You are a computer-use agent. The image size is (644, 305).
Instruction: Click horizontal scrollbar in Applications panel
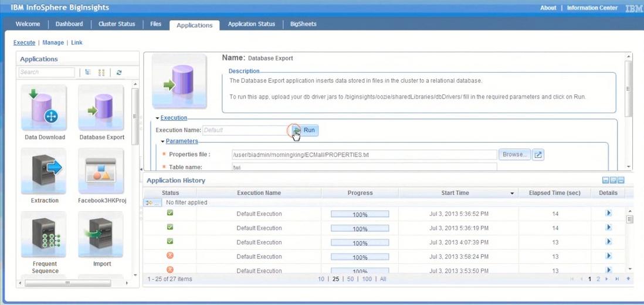click(68, 283)
